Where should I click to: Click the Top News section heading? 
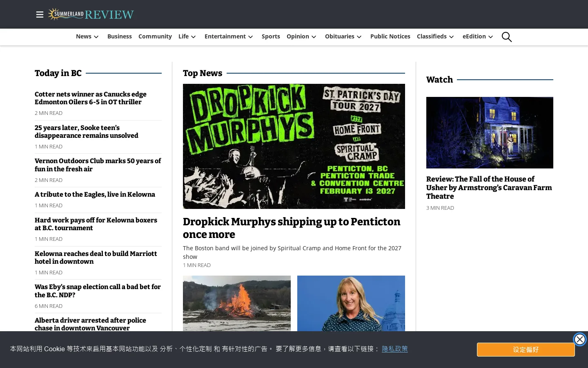point(203,73)
